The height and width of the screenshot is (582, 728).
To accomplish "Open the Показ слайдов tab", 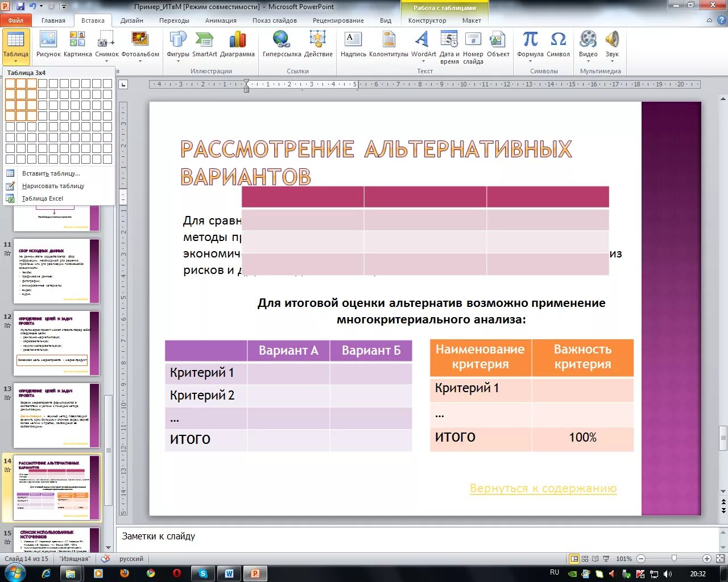I will [x=275, y=20].
